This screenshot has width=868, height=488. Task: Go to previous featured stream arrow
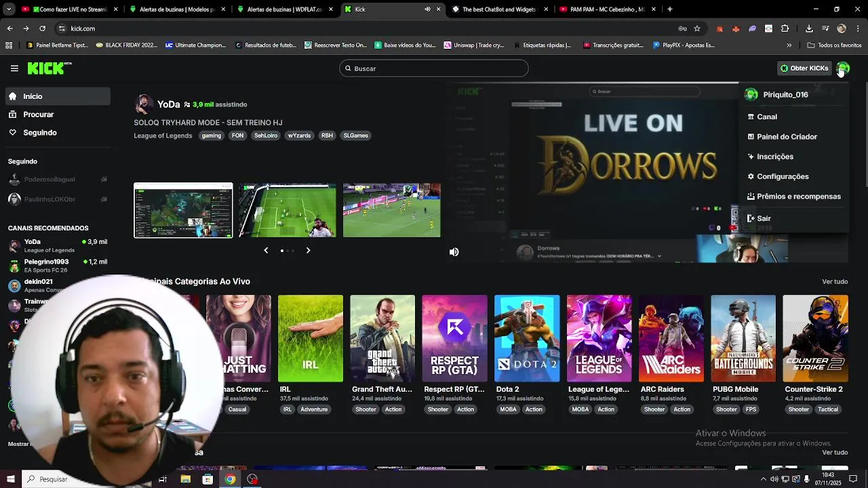266,251
